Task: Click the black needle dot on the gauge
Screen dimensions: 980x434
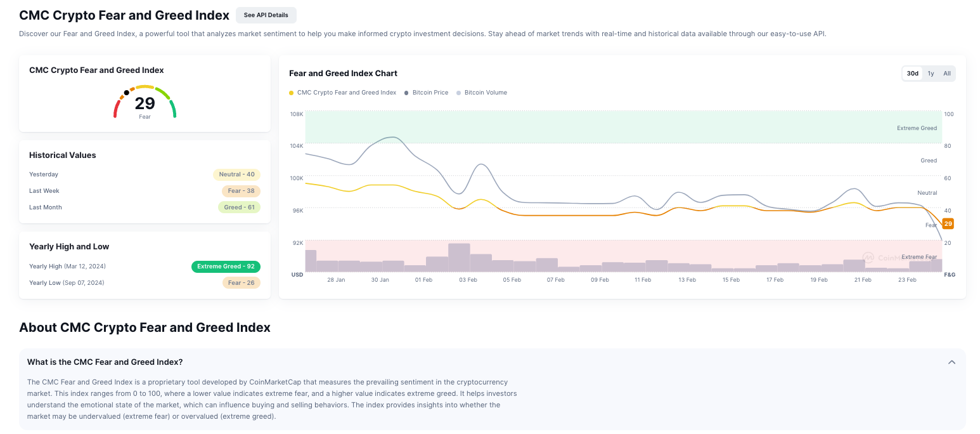Action: pyautogui.click(x=127, y=93)
